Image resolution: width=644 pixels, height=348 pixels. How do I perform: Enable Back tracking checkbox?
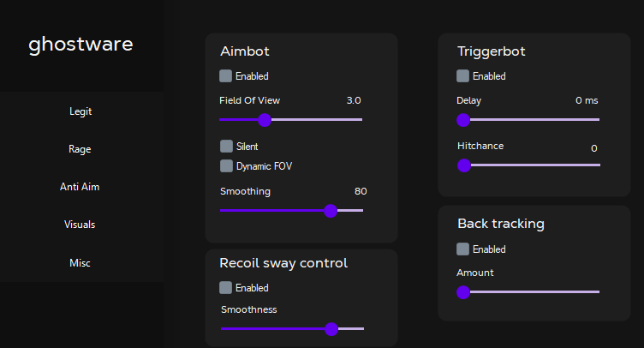[x=463, y=249]
